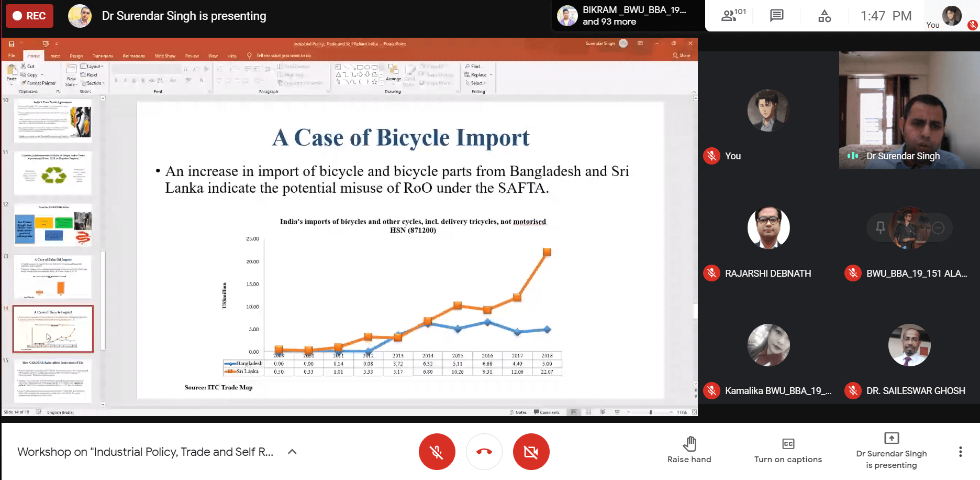Open the three-dot more options menu

point(960,452)
